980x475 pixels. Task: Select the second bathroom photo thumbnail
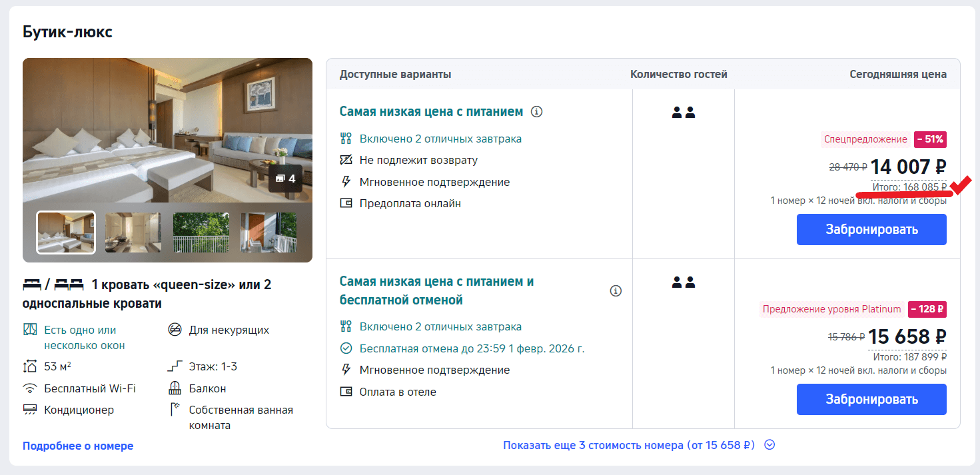(x=133, y=233)
